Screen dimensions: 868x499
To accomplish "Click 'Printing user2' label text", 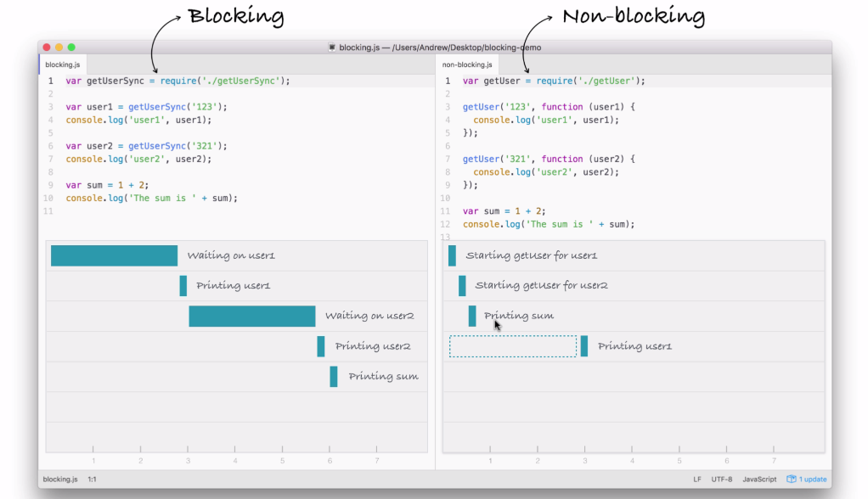I will point(373,346).
